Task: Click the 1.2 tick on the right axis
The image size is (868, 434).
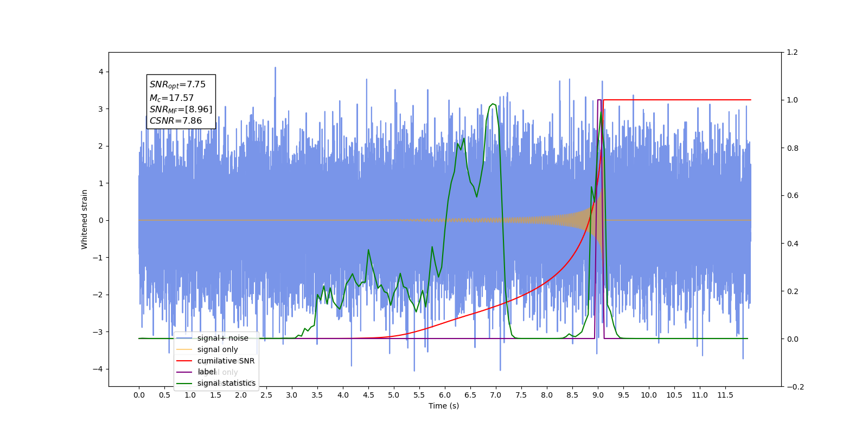Action: pos(793,52)
